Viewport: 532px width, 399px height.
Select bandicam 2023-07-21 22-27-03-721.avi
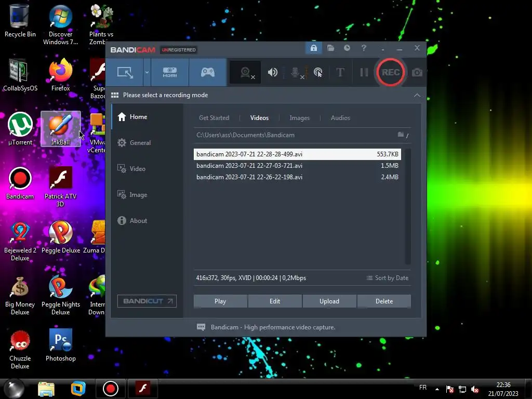pos(297,166)
